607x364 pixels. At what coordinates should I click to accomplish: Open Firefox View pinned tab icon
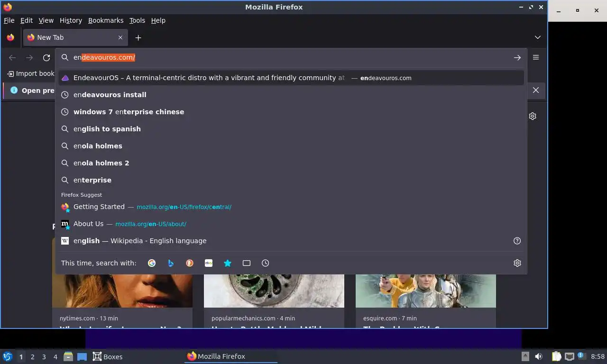point(10,37)
